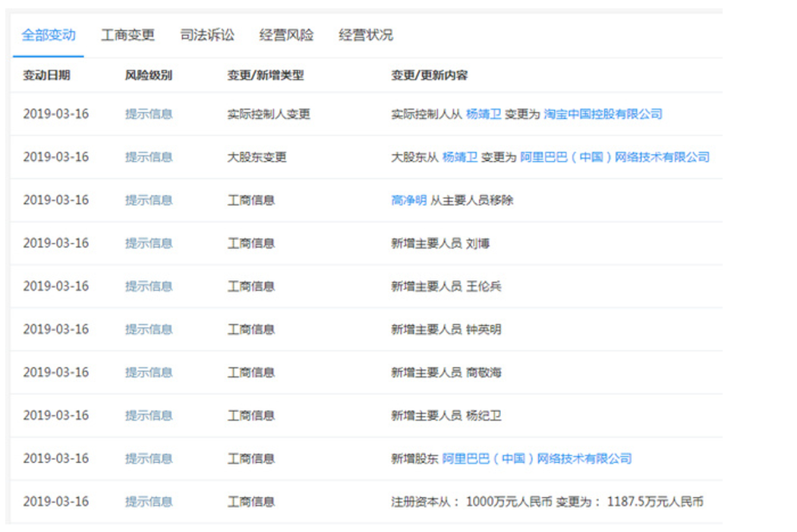Select the 新增主要人员 刘博 entry
The width and height of the screenshot is (797, 532).
440,244
